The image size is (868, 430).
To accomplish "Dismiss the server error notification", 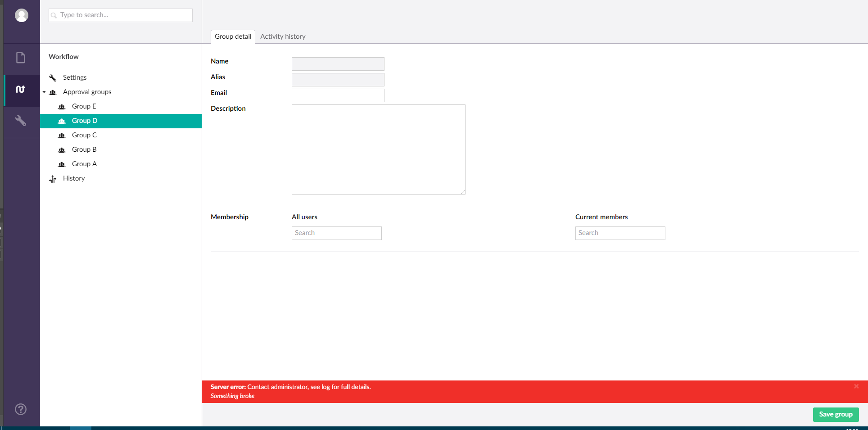I will coord(856,386).
